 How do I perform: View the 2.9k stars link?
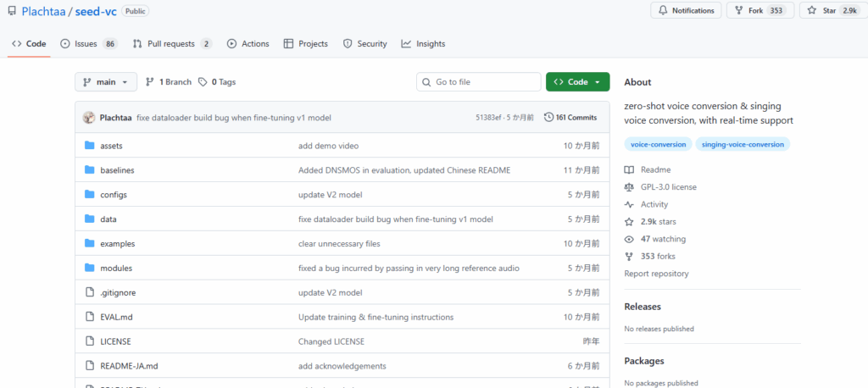click(650, 222)
